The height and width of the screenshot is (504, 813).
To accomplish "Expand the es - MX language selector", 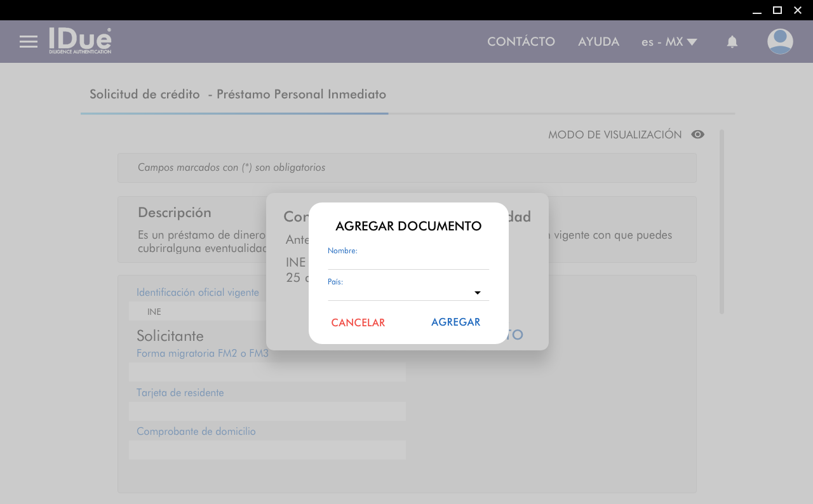I will 669,42.
